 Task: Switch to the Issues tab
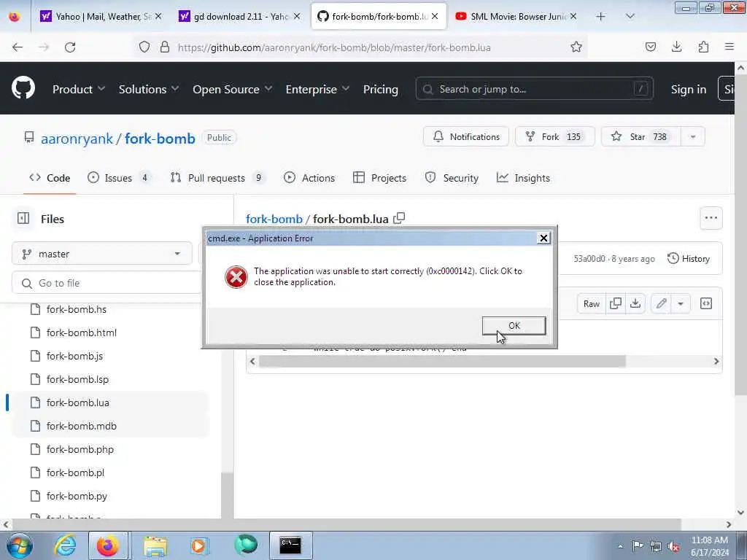[x=119, y=178]
